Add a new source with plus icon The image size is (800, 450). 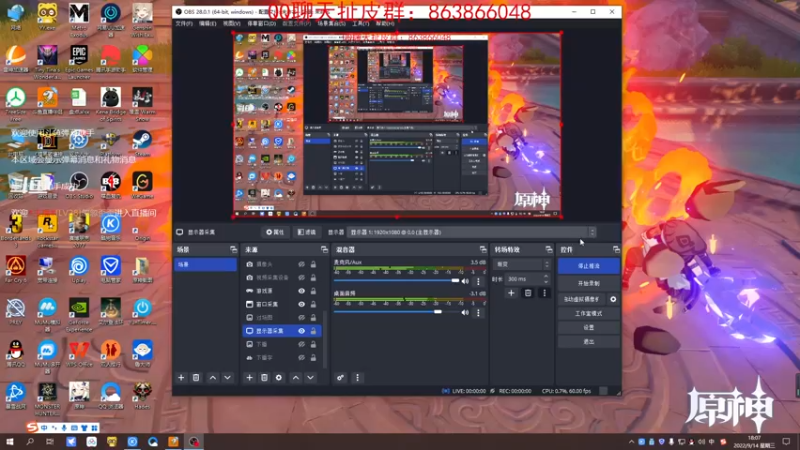(x=249, y=378)
